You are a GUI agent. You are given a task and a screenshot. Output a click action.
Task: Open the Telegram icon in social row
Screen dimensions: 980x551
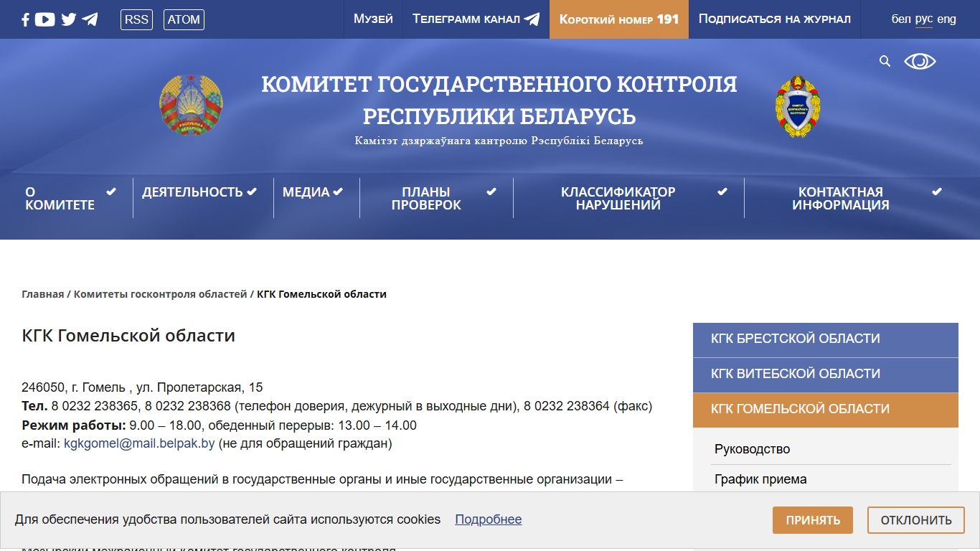click(90, 19)
